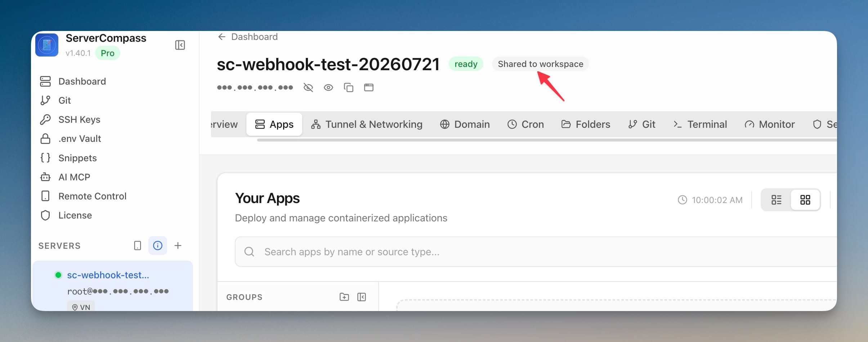868x342 pixels.
Task: Focus the Search apps input field
Action: tap(536, 252)
